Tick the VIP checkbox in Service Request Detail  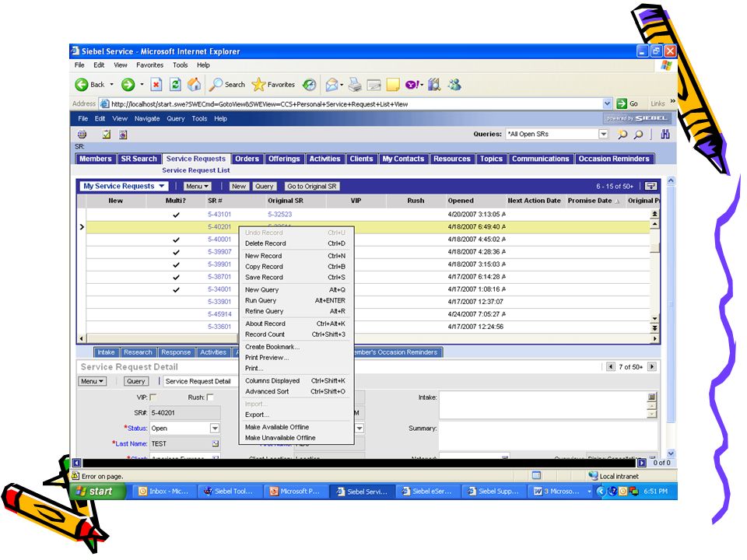coord(153,397)
